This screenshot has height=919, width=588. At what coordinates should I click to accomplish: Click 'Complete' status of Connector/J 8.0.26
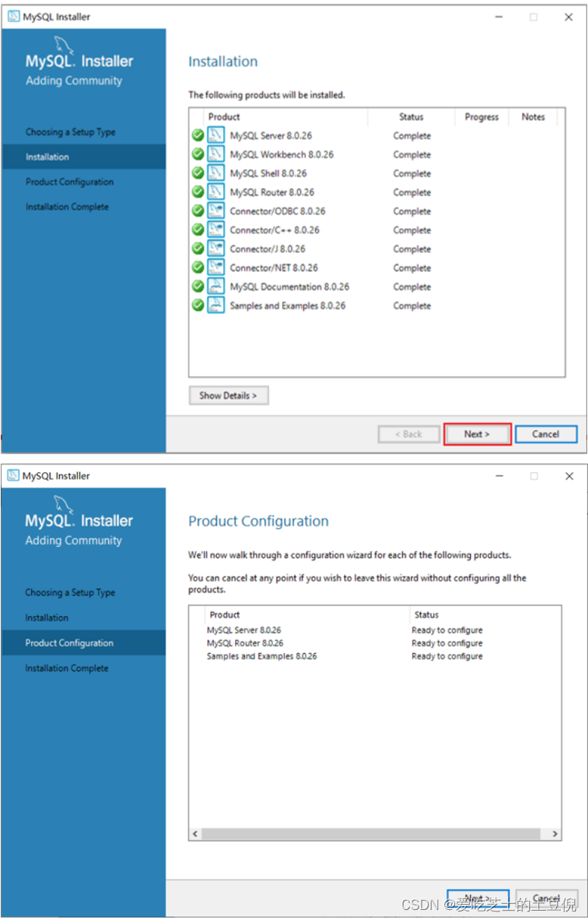click(412, 249)
